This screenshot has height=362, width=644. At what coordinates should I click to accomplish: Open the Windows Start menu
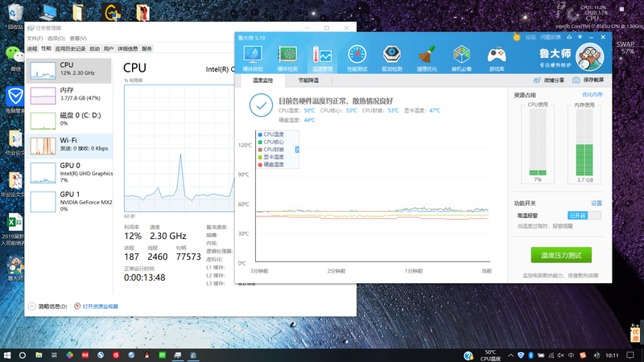(x=7, y=355)
